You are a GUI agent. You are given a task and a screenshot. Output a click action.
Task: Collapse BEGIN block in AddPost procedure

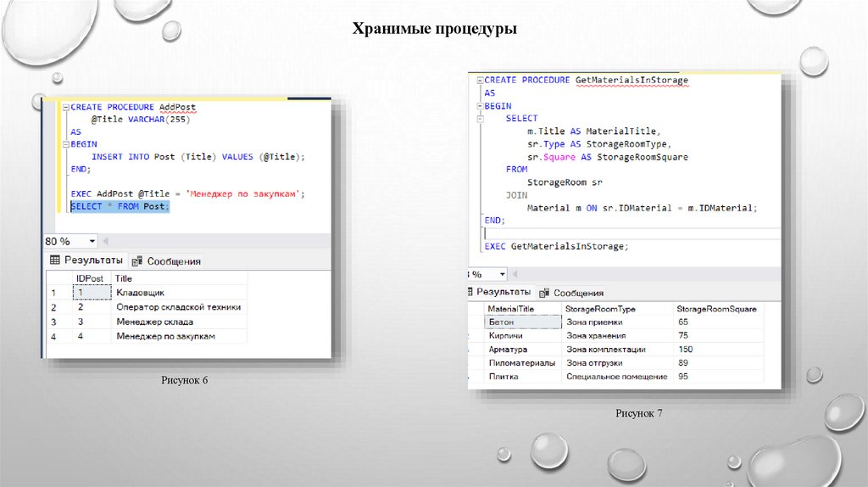64,145
